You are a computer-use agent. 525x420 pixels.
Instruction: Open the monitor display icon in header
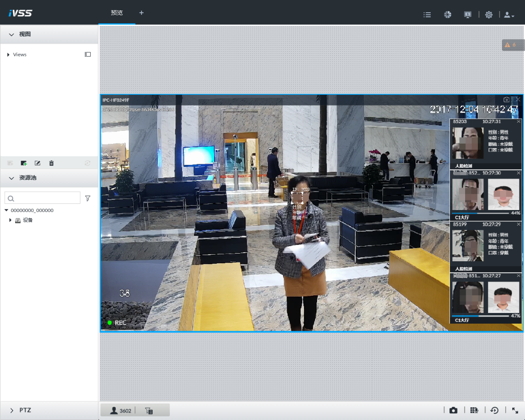pos(468,15)
